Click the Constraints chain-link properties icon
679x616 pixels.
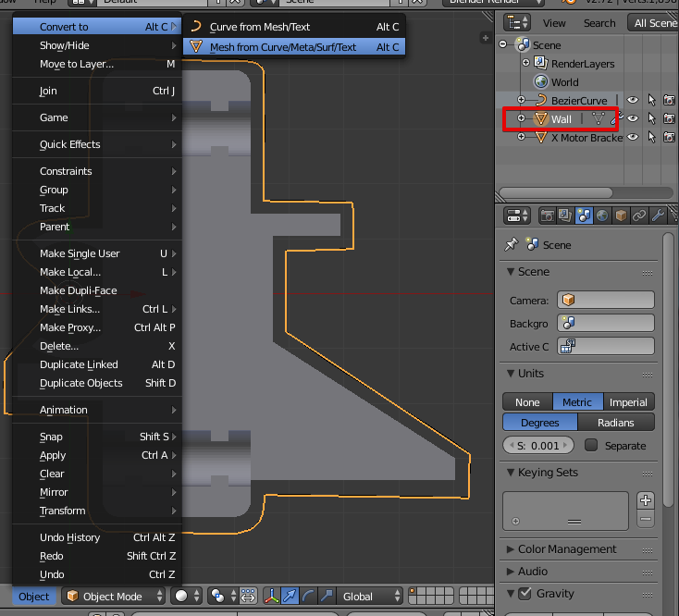click(639, 216)
